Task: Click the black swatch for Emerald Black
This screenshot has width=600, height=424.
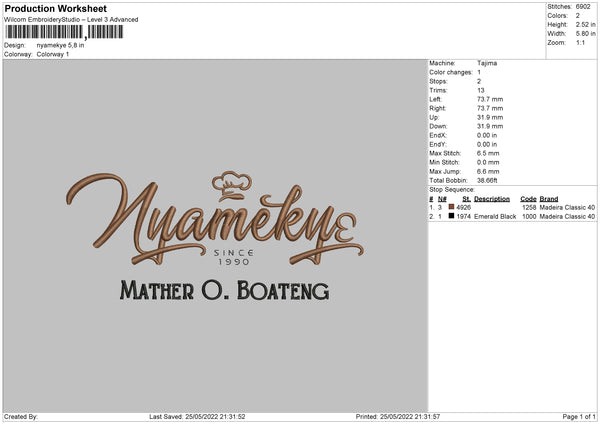Action: 451,216
